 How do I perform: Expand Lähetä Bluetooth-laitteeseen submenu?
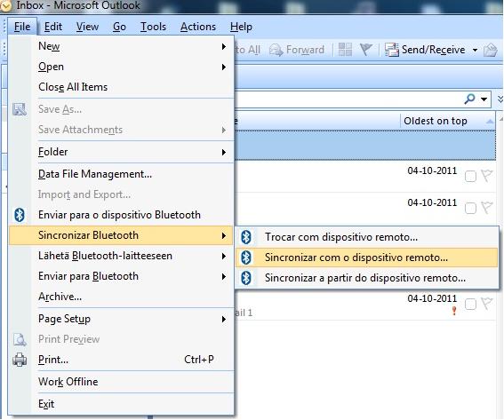[x=224, y=257]
